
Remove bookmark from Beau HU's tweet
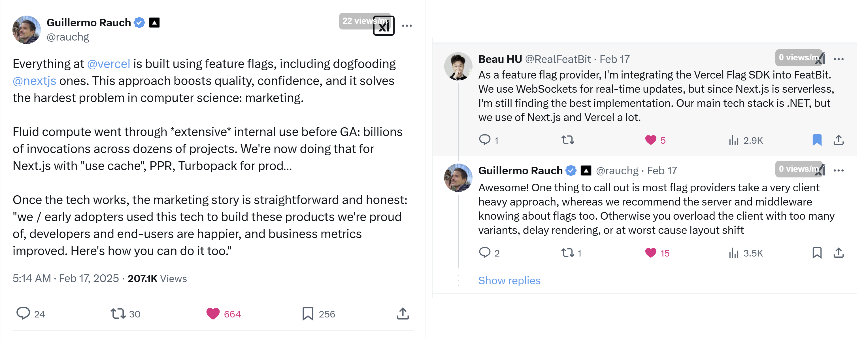pyautogui.click(x=817, y=140)
